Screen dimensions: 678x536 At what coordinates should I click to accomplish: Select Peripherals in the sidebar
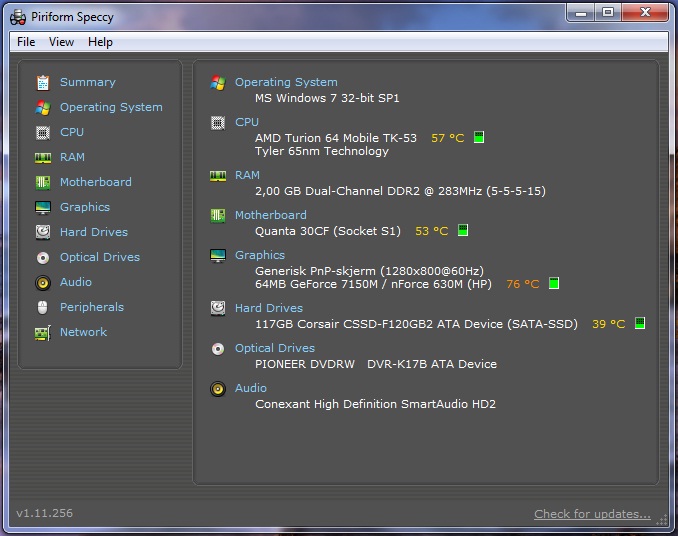point(92,307)
